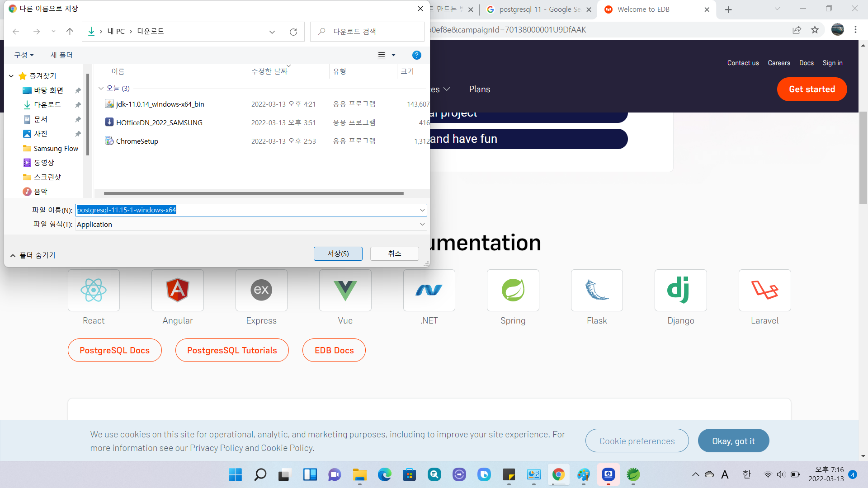
Task: Open the React framework icon
Action: coord(94,290)
